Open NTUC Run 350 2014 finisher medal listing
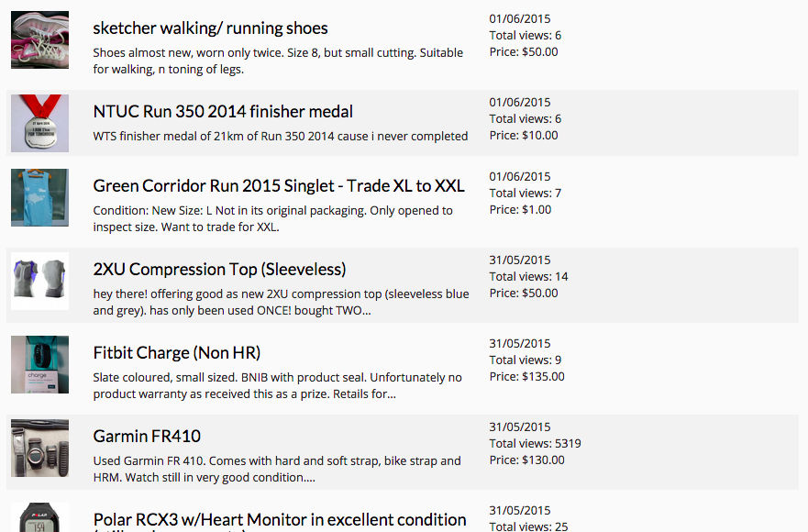 pos(223,112)
